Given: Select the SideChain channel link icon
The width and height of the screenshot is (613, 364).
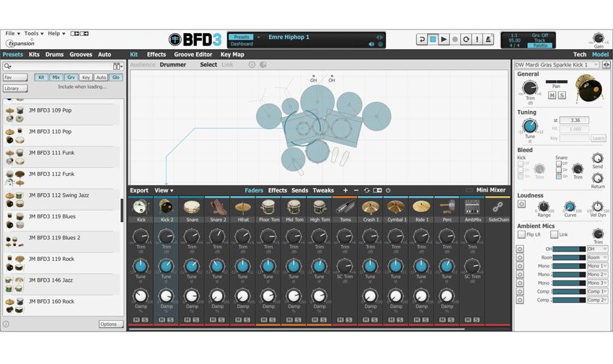Looking at the screenshot, I should (x=498, y=208).
